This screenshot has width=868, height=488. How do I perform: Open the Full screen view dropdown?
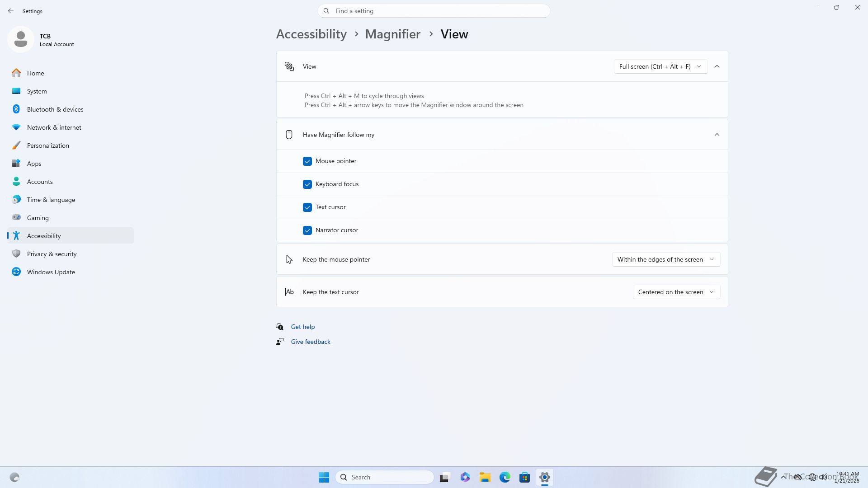pyautogui.click(x=660, y=66)
